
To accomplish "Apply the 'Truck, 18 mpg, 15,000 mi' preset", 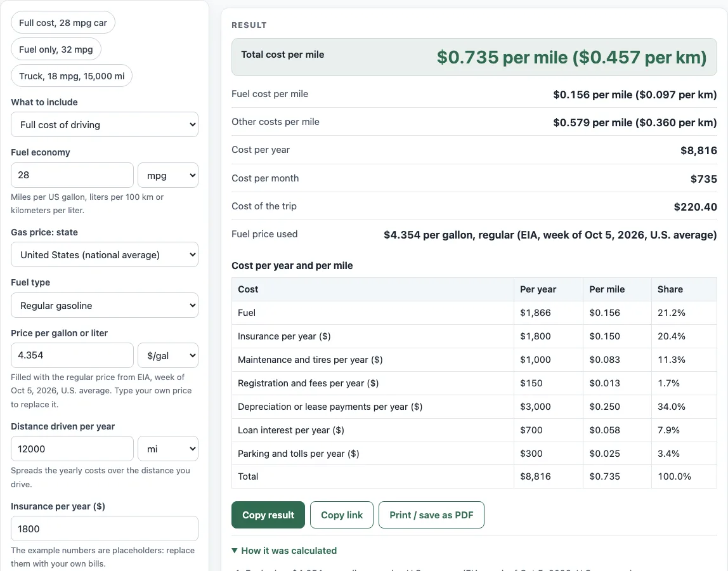I will (x=72, y=75).
